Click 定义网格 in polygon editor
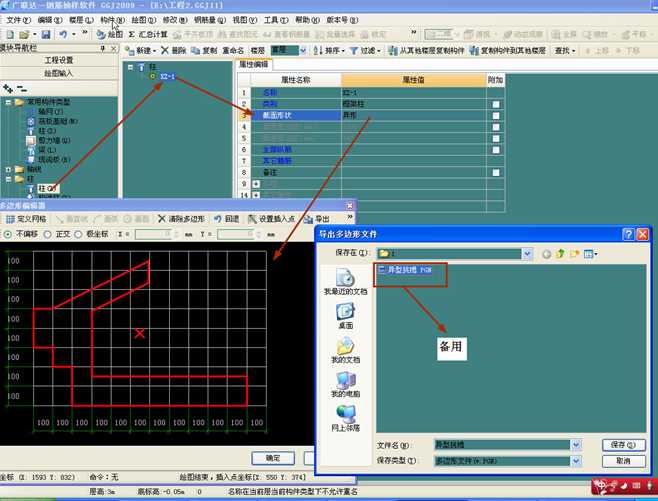Image resolution: width=658 pixels, height=501 pixels. (26, 219)
